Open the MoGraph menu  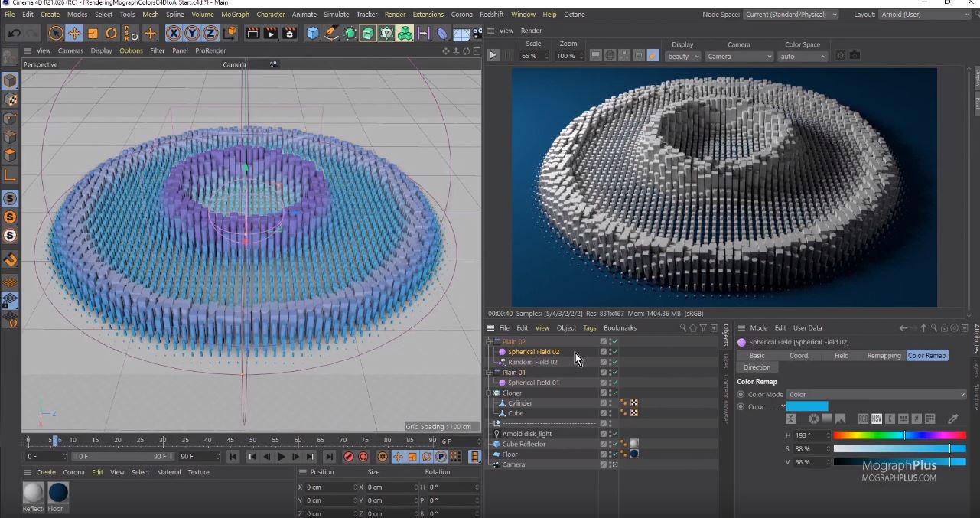tap(235, 15)
